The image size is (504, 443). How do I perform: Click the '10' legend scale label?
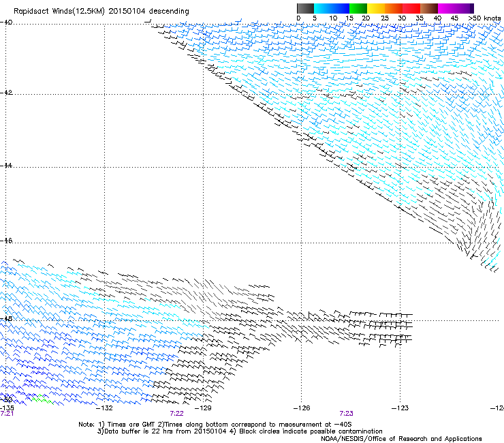[x=333, y=18]
